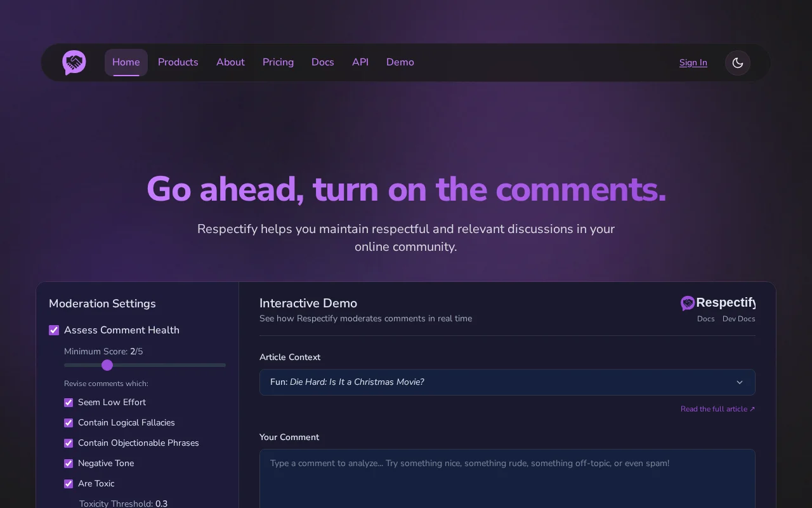Click the Dev Docs link
The width and height of the screenshot is (812, 508).
point(739,319)
